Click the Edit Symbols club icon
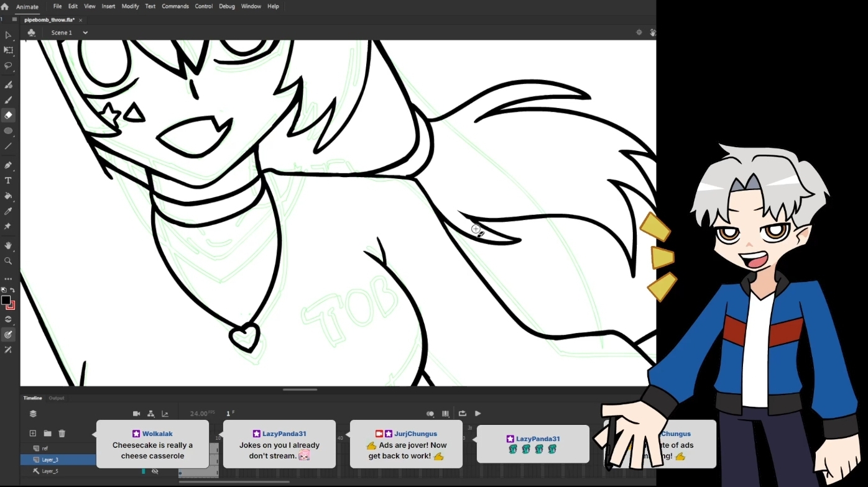868x487 pixels. (x=31, y=32)
